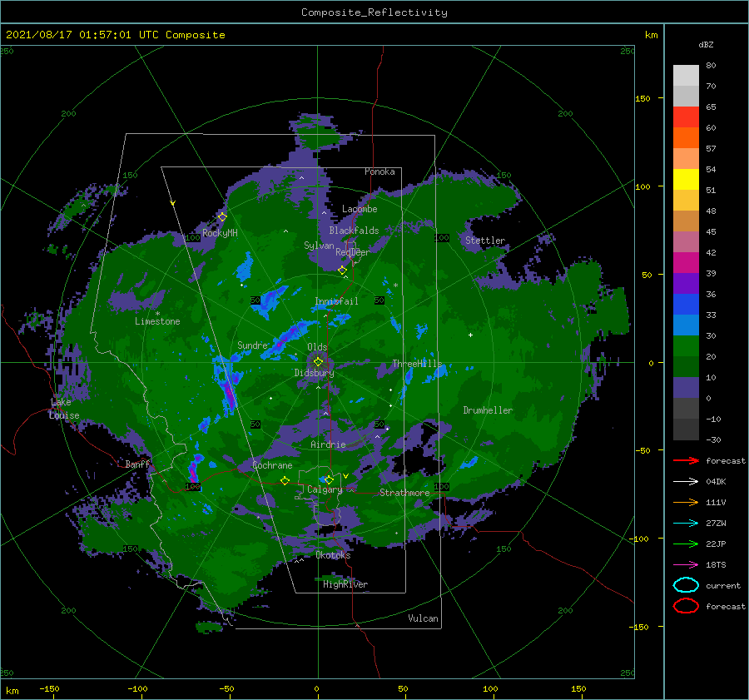Click the Vulcan city label
Viewport: 749px width, 700px height.
[424, 618]
